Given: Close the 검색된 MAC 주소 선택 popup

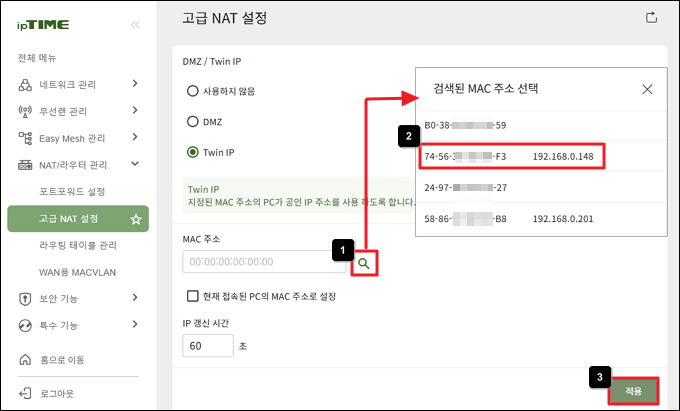Looking at the screenshot, I should point(647,89).
